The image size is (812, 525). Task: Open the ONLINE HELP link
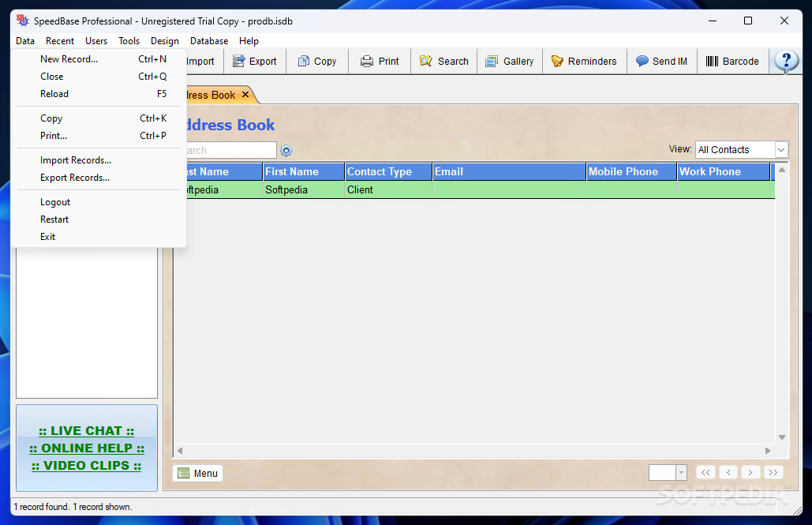(x=87, y=448)
